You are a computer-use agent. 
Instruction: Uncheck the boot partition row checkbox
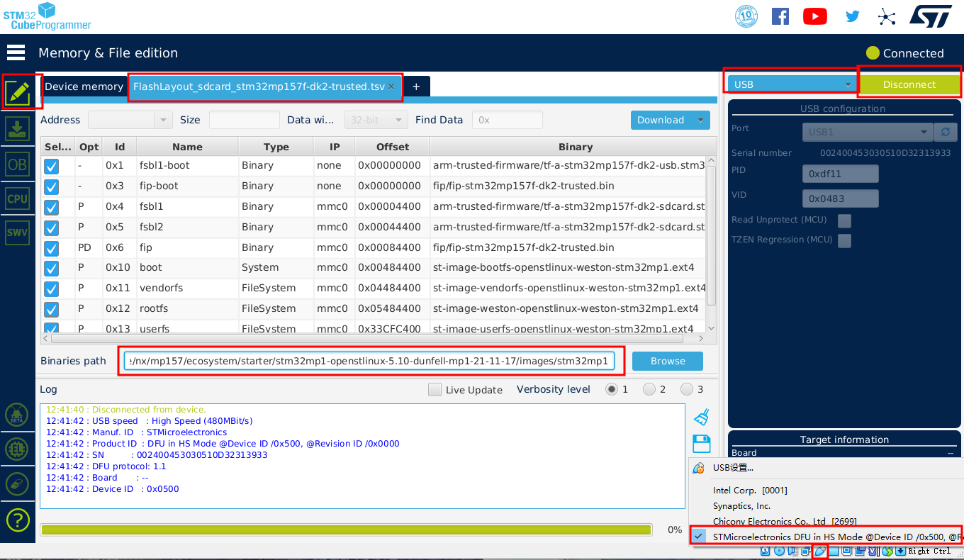tap(52, 269)
